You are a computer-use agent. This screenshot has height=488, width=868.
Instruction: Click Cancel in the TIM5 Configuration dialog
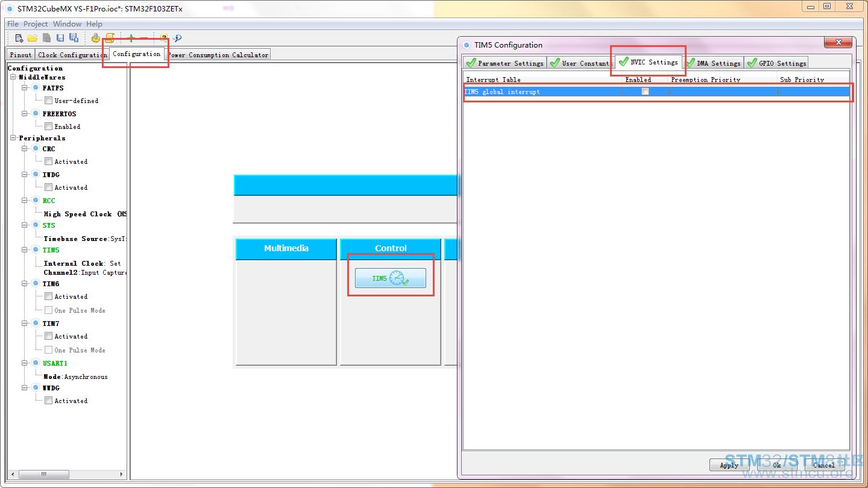click(824, 465)
